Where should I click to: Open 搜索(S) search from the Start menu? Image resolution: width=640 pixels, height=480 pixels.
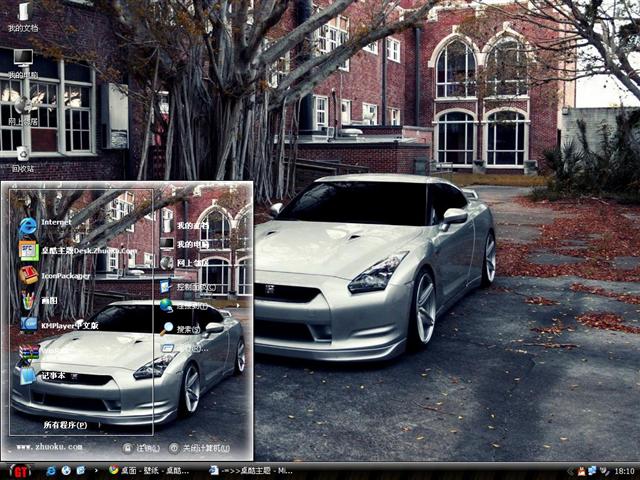coord(181,329)
